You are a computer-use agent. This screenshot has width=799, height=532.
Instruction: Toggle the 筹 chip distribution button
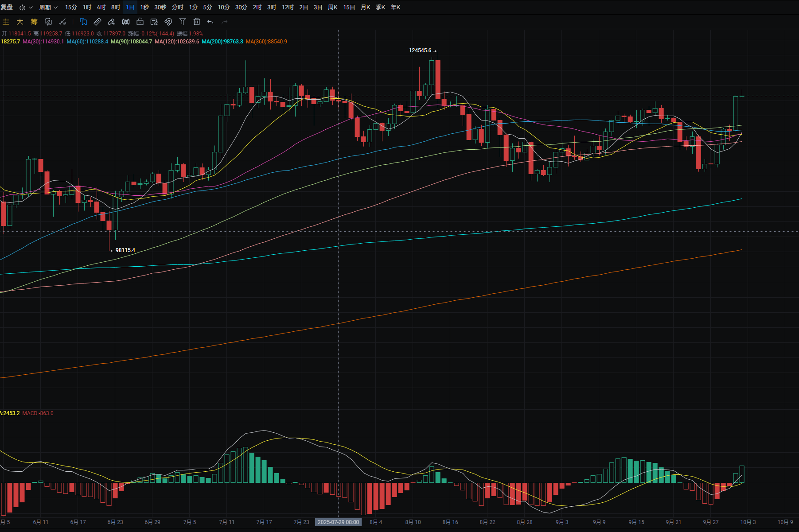34,22
